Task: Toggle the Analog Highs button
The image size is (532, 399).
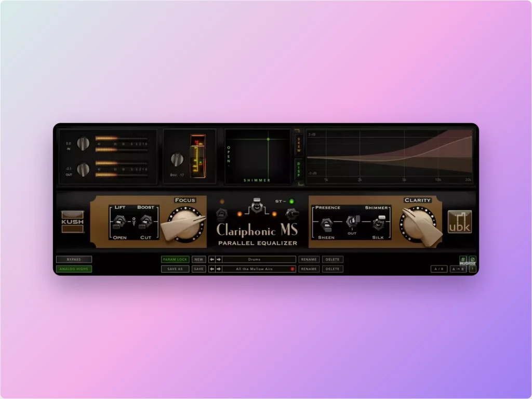Action: click(x=74, y=269)
